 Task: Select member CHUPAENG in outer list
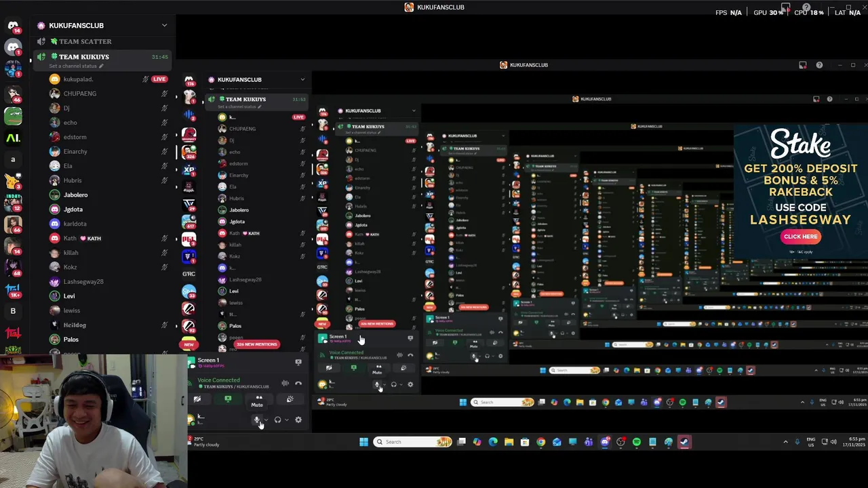click(80, 94)
